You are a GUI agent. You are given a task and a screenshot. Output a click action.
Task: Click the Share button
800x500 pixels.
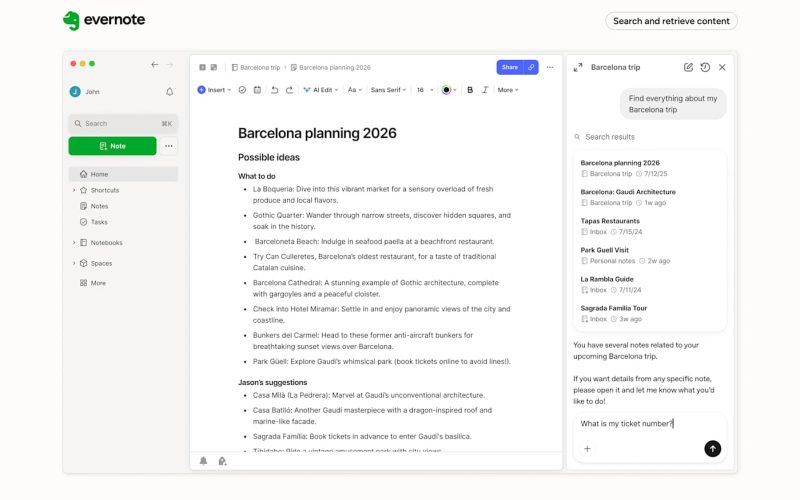[x=510, y=67]
